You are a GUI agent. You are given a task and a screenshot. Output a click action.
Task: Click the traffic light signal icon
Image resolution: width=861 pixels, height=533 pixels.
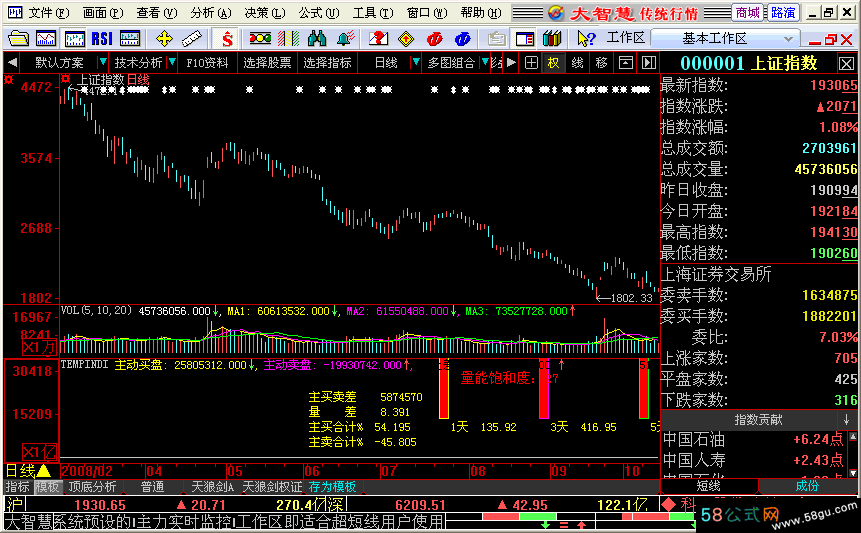(x=260, y=38)
